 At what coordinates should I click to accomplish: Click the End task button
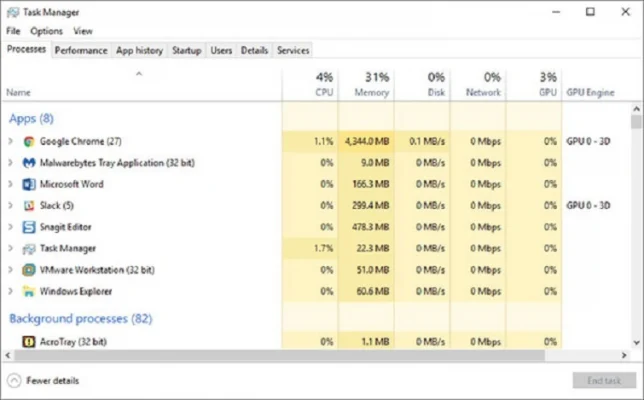coord(603,380)
